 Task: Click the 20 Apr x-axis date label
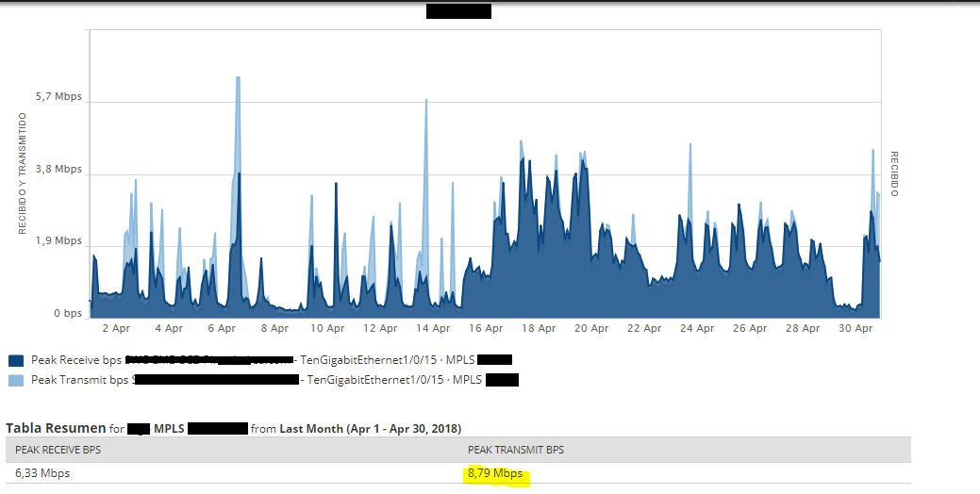tap(591, 328)
